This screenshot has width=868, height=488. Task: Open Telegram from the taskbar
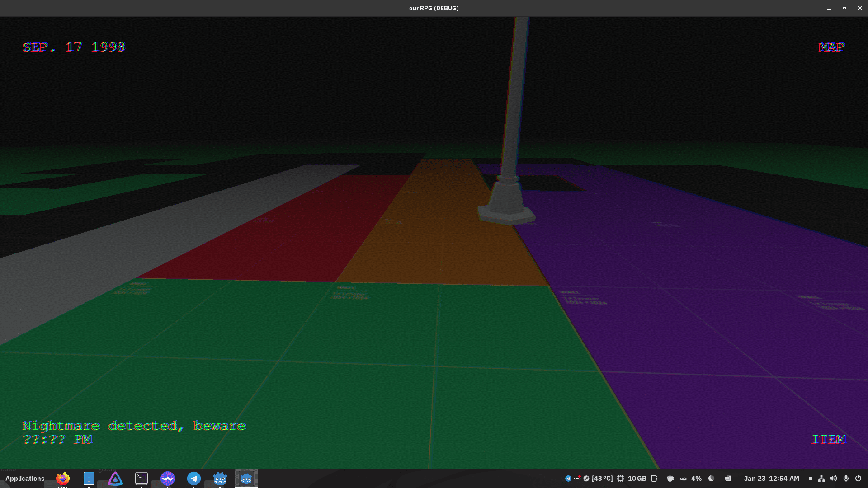(x=194, y=478)
